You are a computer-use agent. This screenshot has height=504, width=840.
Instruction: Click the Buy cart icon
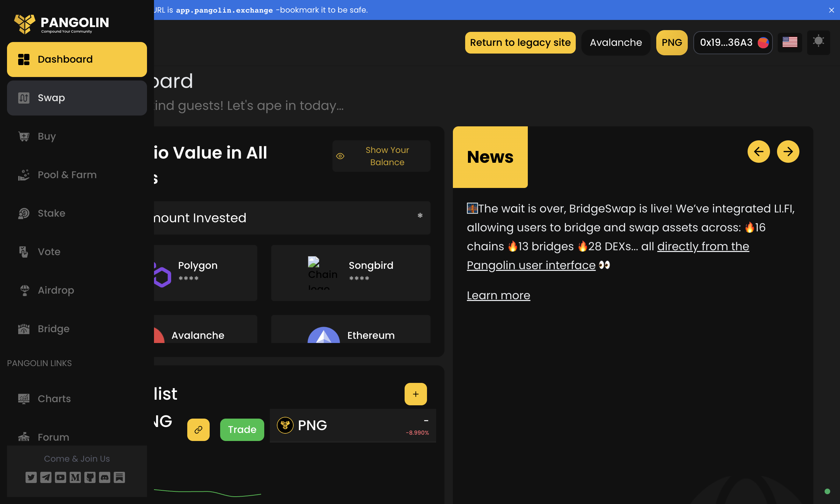pyautogui.click(x=24, y=136)
